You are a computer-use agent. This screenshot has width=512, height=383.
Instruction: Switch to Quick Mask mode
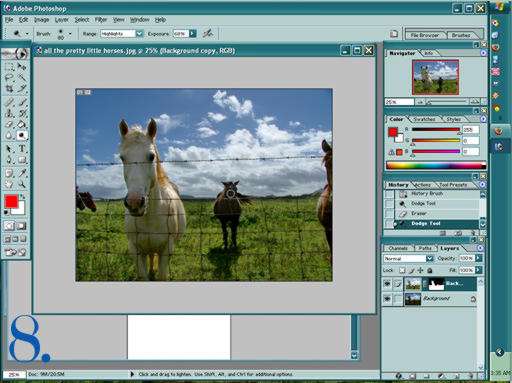21,226
